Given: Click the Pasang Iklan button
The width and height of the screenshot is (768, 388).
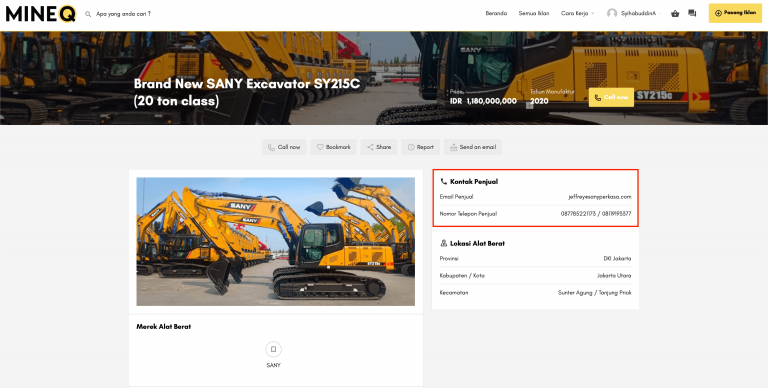Looking at the screenshot, I should point(735,13).
